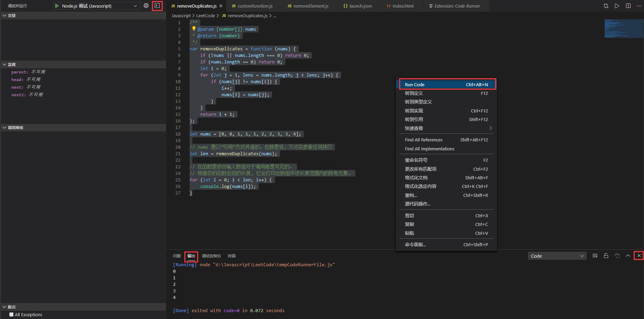
Task: Maximize the panel with the chevron-up icon
Action: (628, 256)
